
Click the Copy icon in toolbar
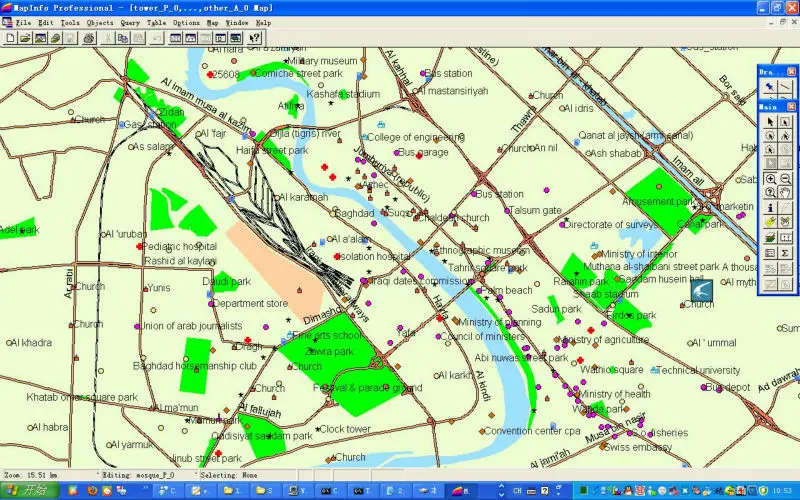(x=123, y=38)
